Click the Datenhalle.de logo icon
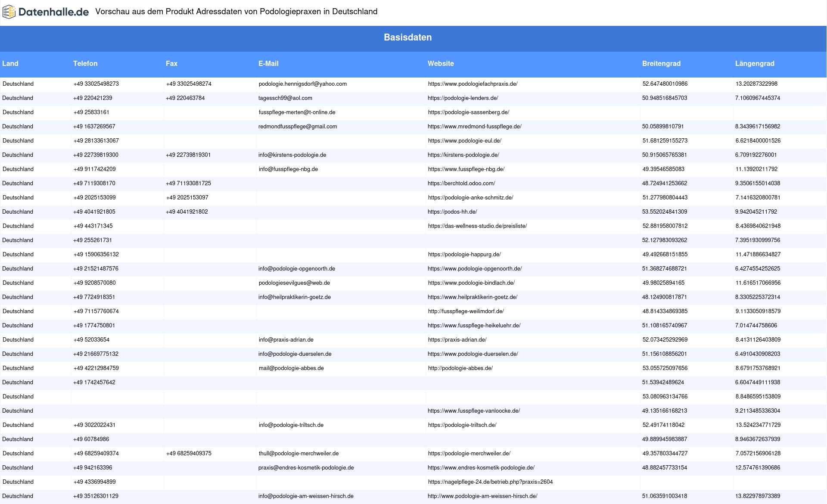The height and width of the screenshot is (504, 827). tap(9, 12)
